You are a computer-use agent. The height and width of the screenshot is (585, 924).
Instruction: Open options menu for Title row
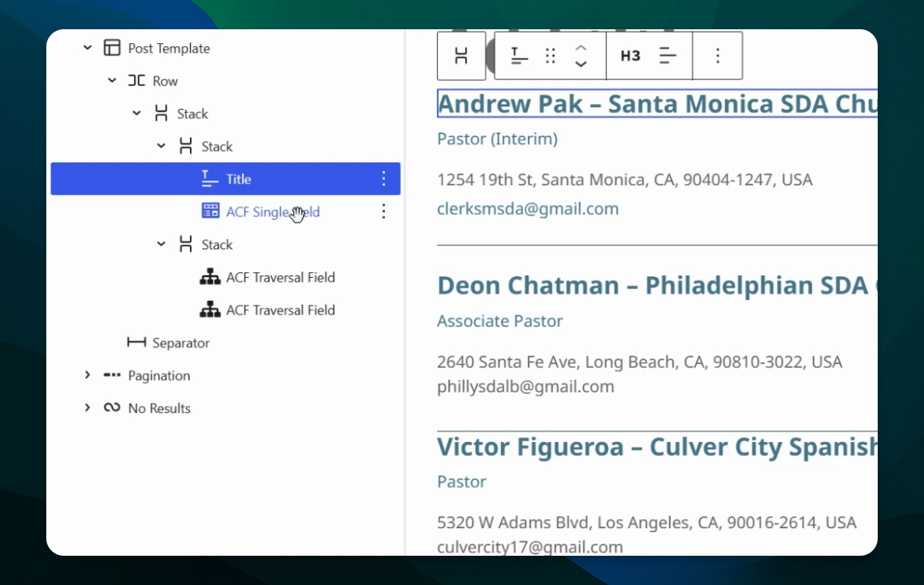click(383, 179)
